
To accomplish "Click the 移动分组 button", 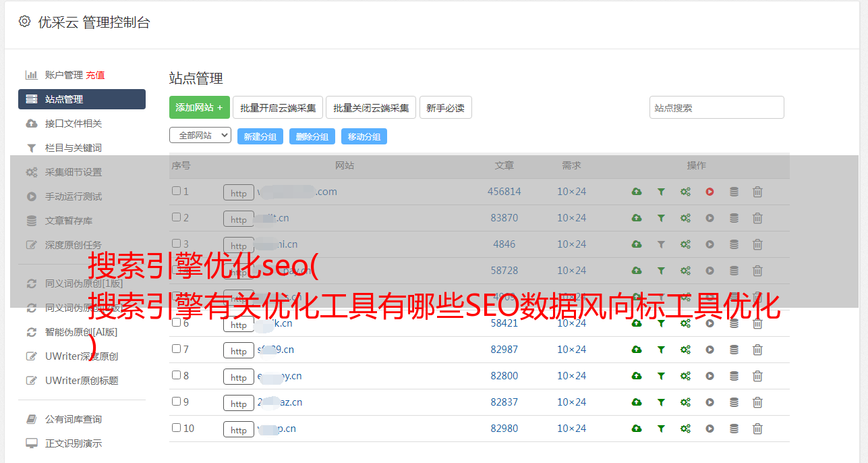I will pos(364,136).
